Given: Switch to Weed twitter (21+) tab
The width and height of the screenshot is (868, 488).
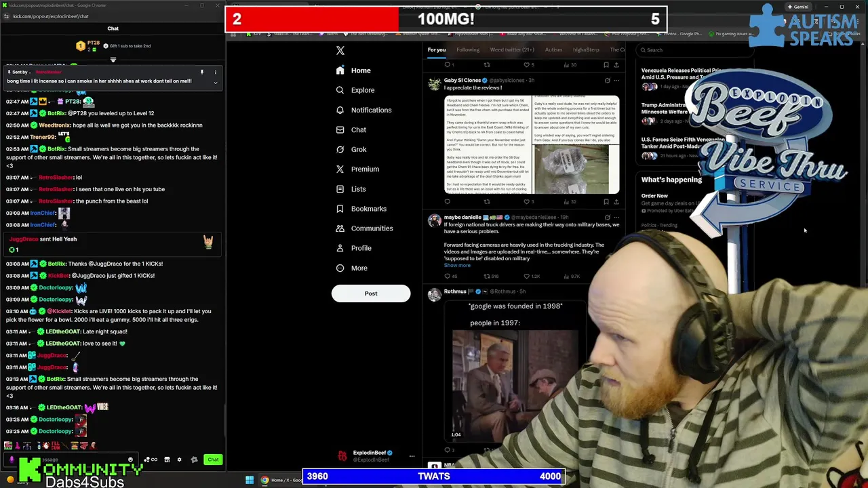Looking at the screenshot, I should point(512,49).
